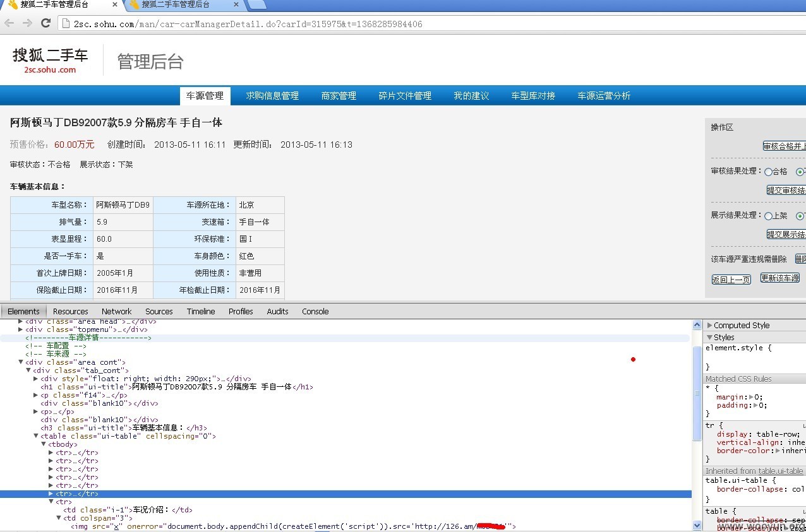
Task: Click the Elements panel scrollbar down arrow
Action: tap(697, 525)
